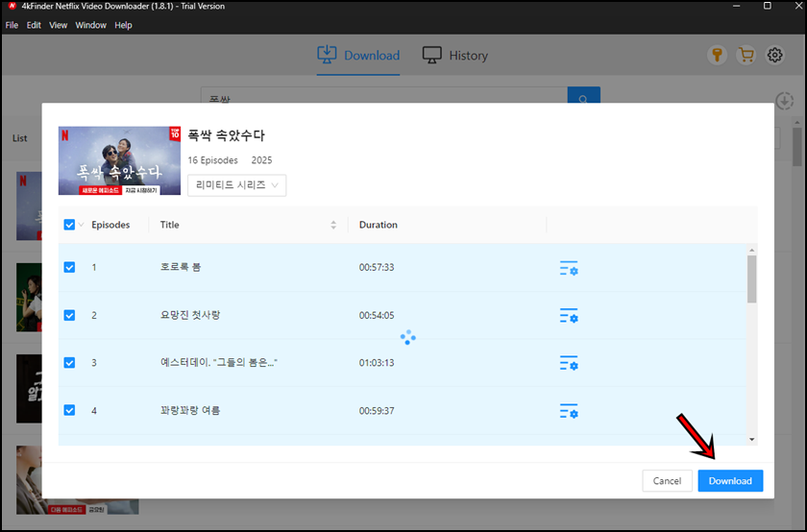This screenshot has width=807, height=532.
Task: Switch to the Download tab
Action: tap(358, 56)
